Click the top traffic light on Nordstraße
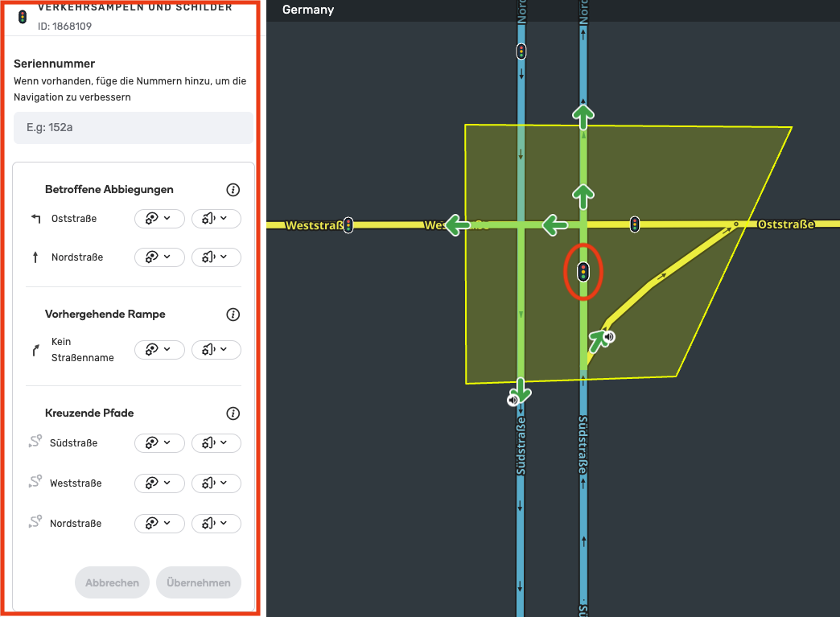 [521, 51]
